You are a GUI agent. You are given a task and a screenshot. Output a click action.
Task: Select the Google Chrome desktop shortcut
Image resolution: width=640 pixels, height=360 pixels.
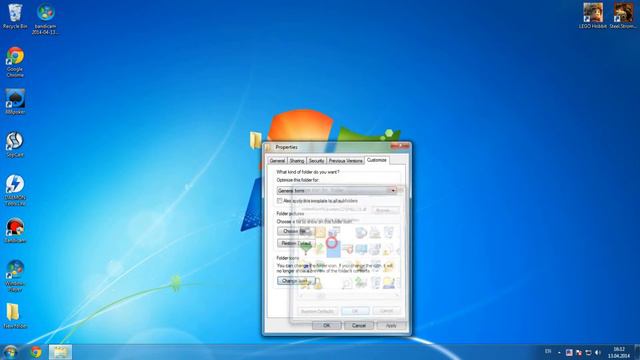point(15,62)
